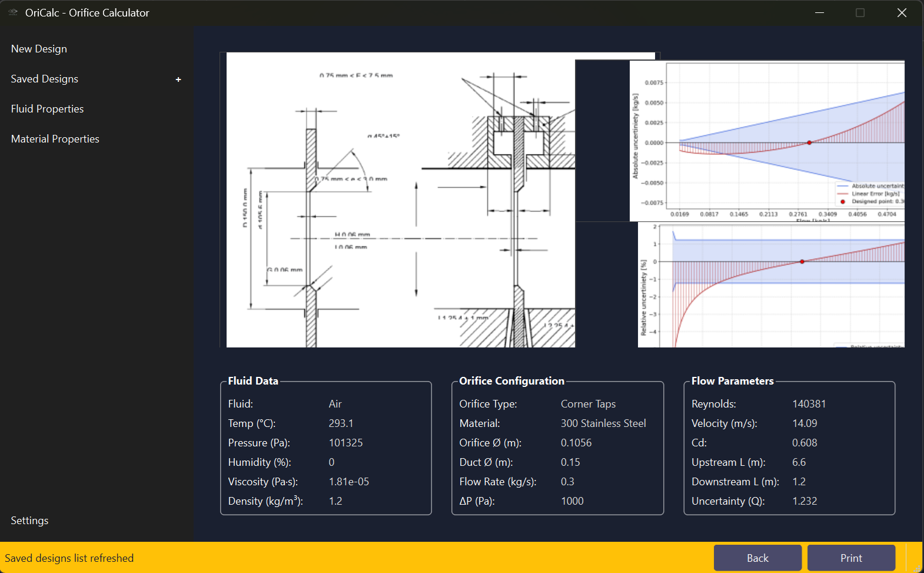The width and height of the screenshot is (924, 573).
Task: Select the ΔP value 1000
Action: pos(572,501)
